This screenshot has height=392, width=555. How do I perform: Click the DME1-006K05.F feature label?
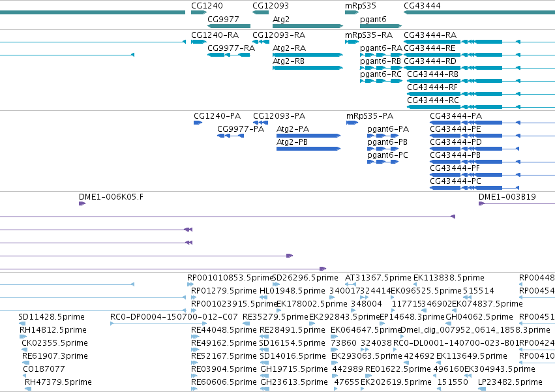[111, 197]
